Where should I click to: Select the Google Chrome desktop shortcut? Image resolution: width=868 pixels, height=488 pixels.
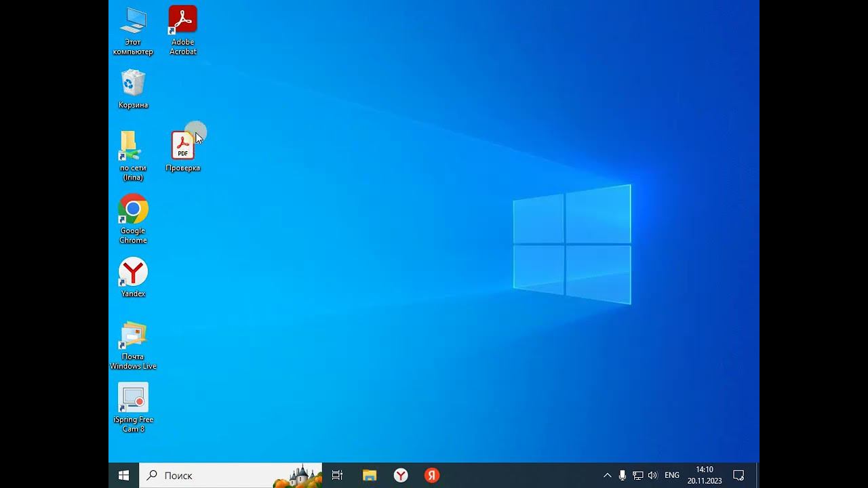tap(133, 219)
